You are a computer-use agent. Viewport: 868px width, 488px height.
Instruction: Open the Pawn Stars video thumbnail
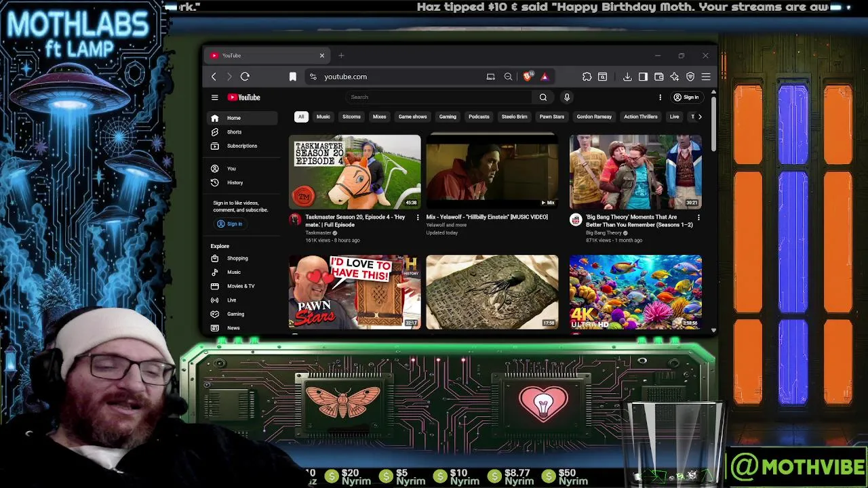pyautogui.click(x=355, y=292)
